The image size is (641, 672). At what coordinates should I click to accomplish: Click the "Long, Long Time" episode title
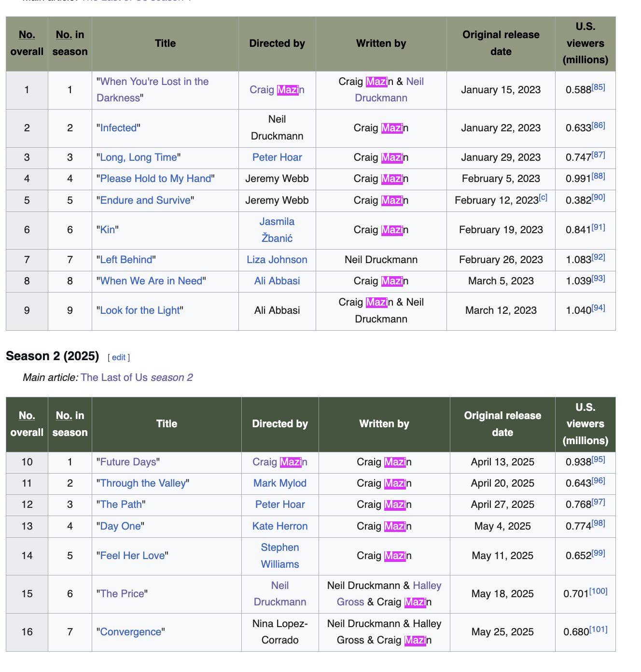pyautogui.click(x=139, y=157)
